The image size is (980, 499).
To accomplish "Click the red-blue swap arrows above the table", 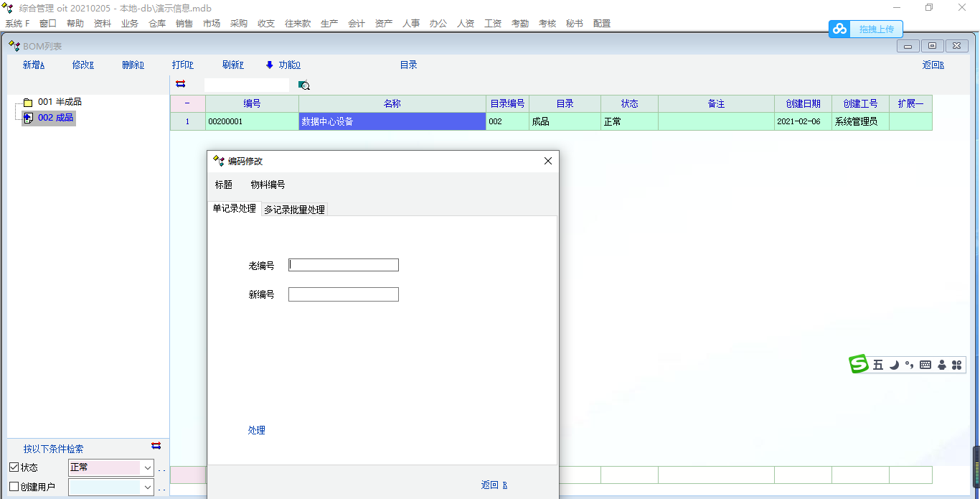I will [x=180, y=84].
